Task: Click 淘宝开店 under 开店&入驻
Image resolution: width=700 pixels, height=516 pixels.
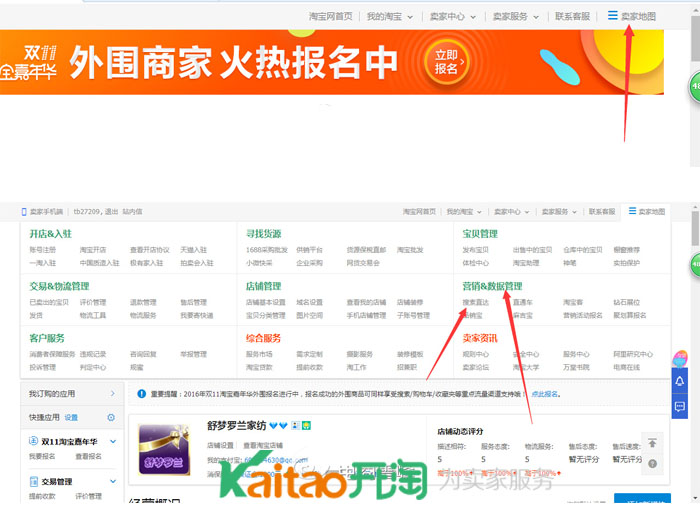Action: coord(93,250)
